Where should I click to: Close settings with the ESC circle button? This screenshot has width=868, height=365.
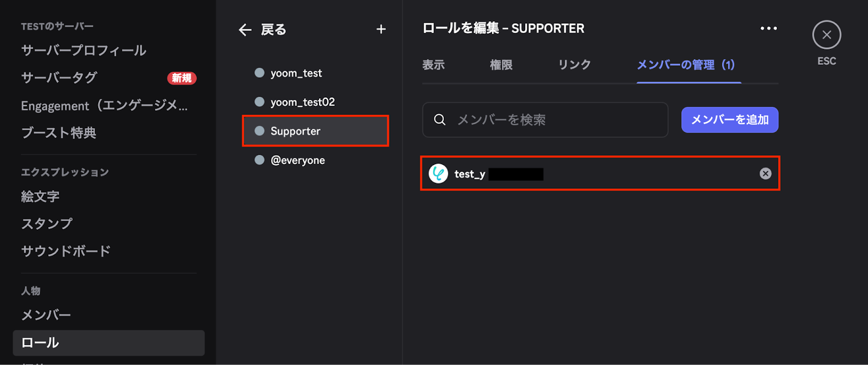tap(826, 35)
